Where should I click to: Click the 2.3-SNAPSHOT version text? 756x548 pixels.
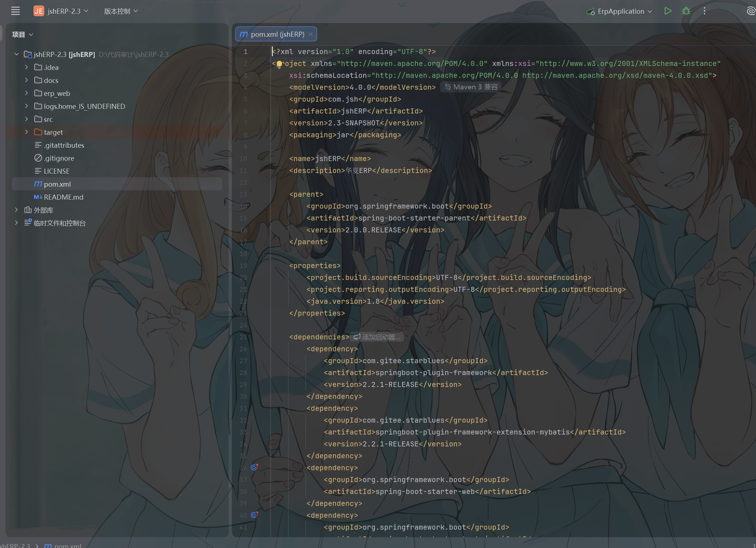[x=354, y=123]
